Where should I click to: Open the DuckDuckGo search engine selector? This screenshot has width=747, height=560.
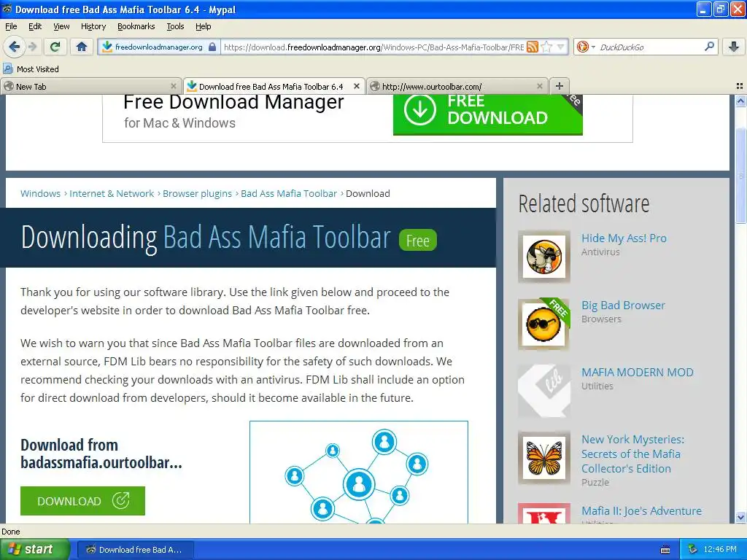tap(586, 47)
